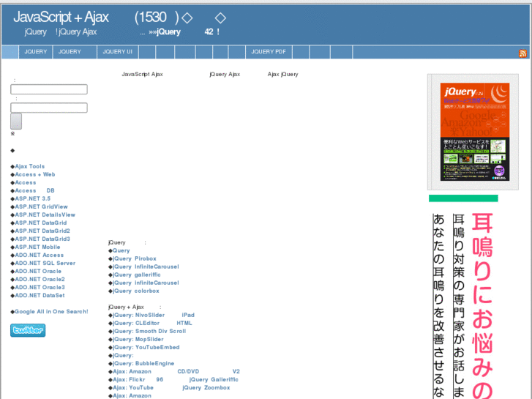The height and width of the screenshot is (399, 532).
Task: Open the Access + Web link
Action: point(35,174)
